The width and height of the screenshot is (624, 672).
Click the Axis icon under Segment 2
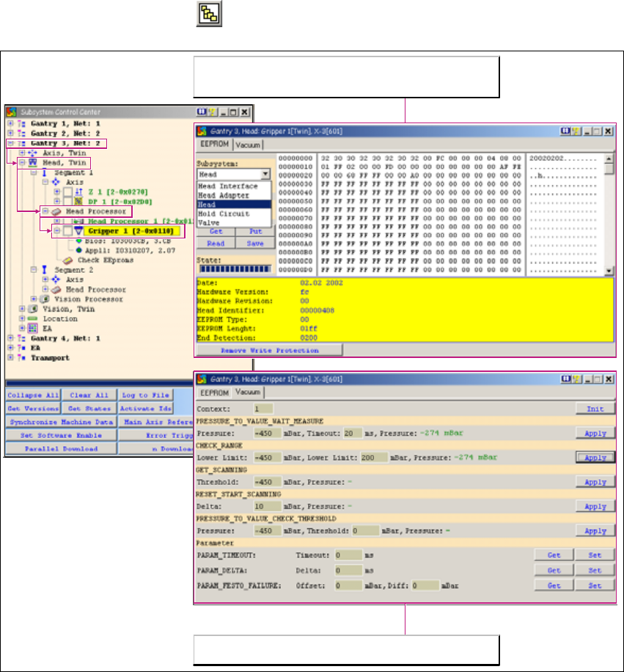pos(56,280)
